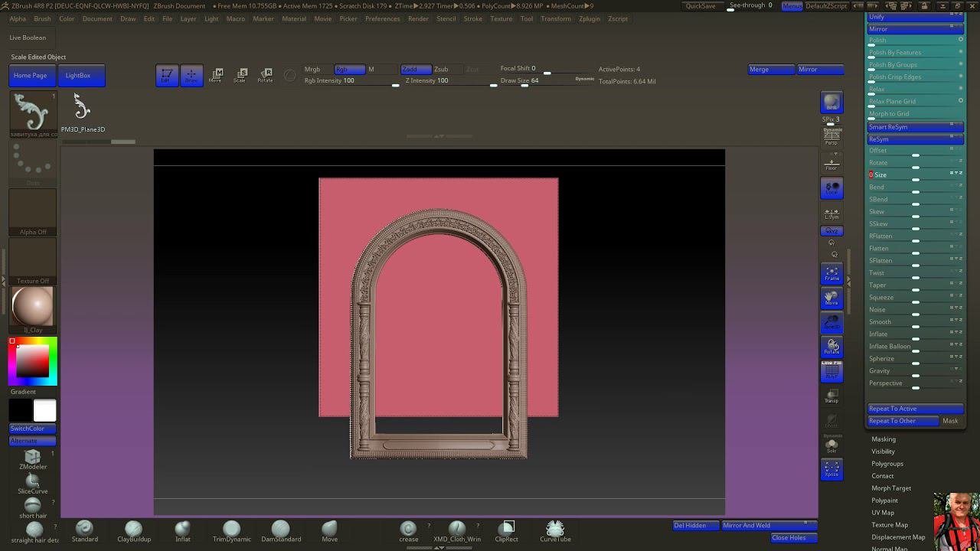
Task: Select the ClayBuildup brush
Action: point(133,530)
